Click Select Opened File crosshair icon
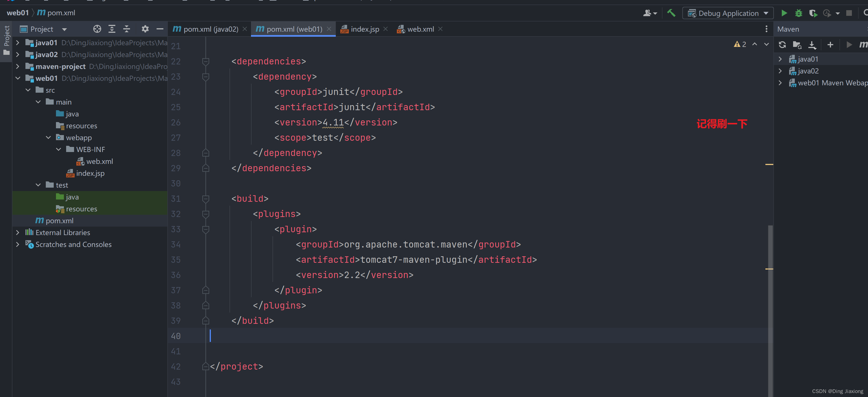The image size is (868, 397). tap(97, 29)
